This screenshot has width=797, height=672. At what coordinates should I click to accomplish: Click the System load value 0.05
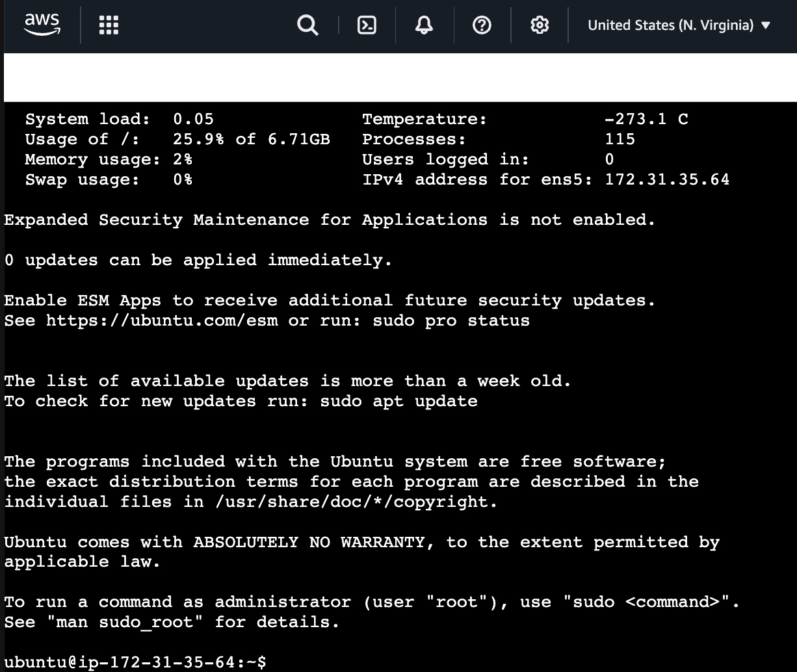coord(193,119)
